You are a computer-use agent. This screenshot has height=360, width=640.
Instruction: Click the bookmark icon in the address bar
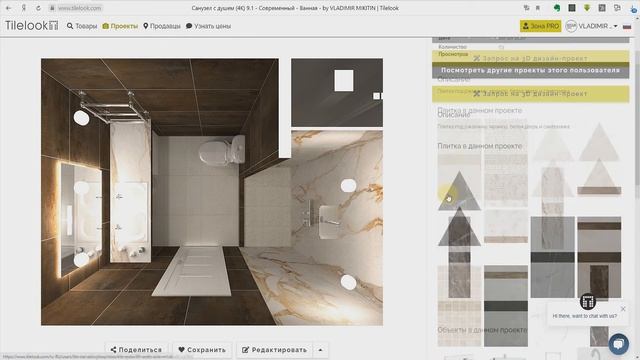point(538,8)
